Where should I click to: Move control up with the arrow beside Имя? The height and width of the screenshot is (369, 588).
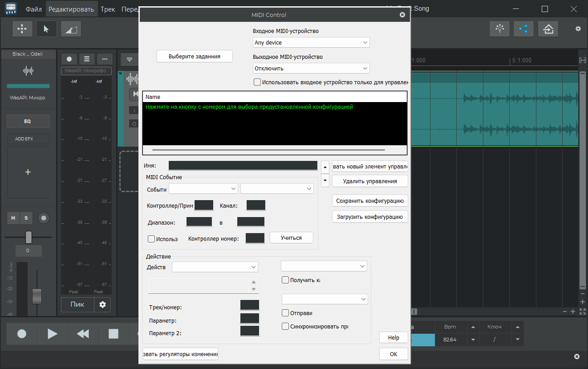325,167
